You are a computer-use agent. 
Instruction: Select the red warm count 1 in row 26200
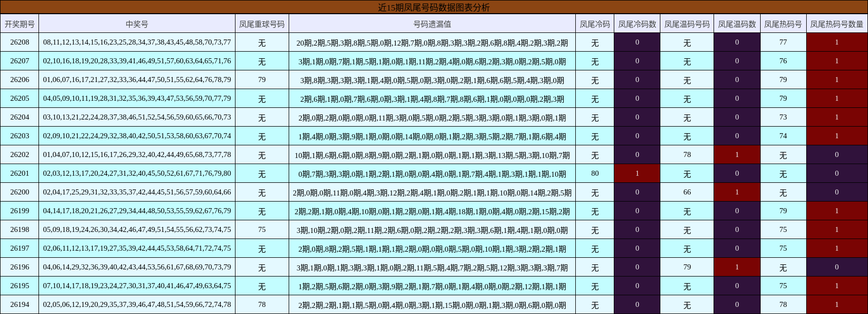(x=737, y=192)
